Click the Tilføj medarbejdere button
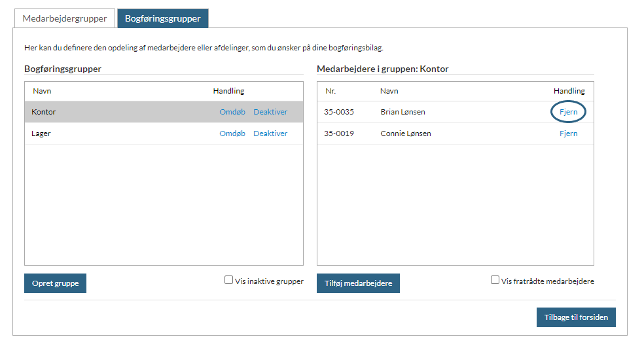This screenshot has height=354, width=644. pos(358,283)
